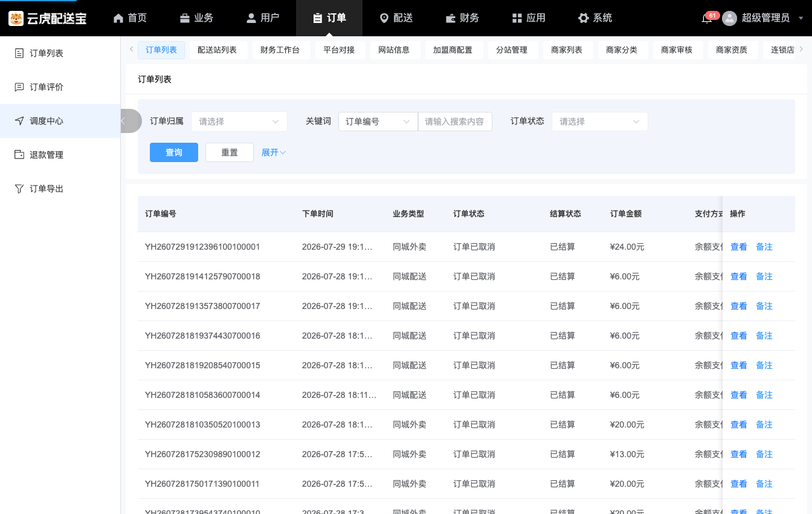Switch to the 财务工作台 tab
Image resolution: width=812 pixels, height=514 pixels.
(x=280, y=50)
